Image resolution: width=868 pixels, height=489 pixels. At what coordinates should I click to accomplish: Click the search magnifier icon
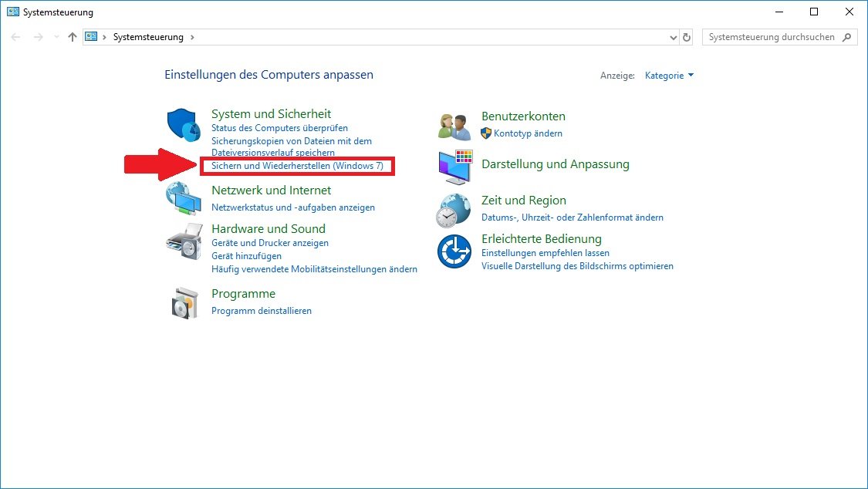(846, 37)
